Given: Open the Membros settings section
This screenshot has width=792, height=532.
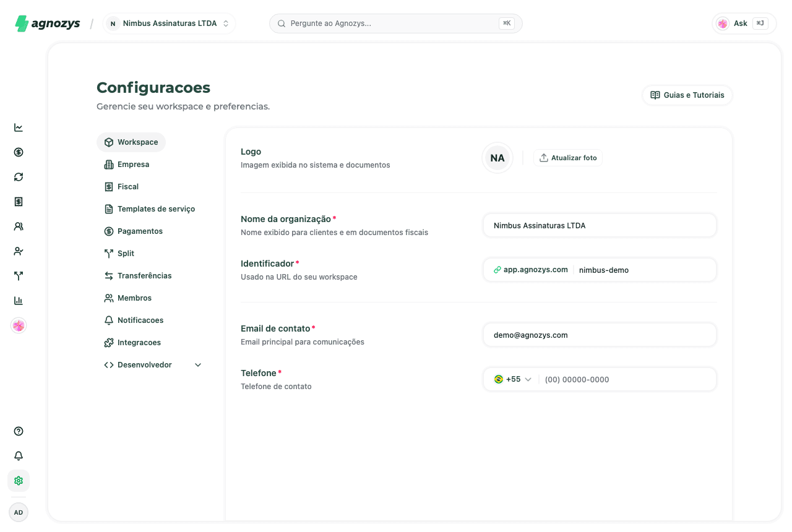Looking at the screenshot, I should (128, 298).
